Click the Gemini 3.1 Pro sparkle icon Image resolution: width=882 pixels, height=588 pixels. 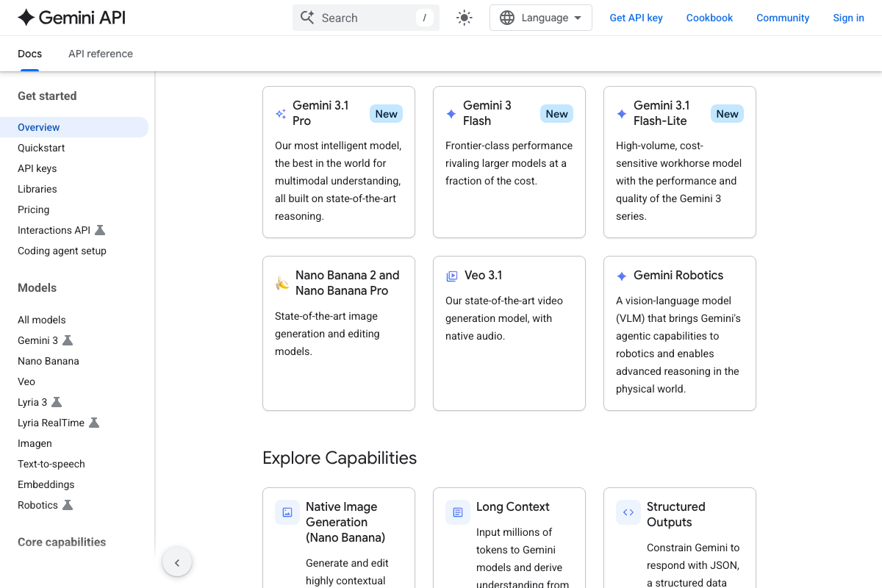pyautogui.click(x=281, y=114)
